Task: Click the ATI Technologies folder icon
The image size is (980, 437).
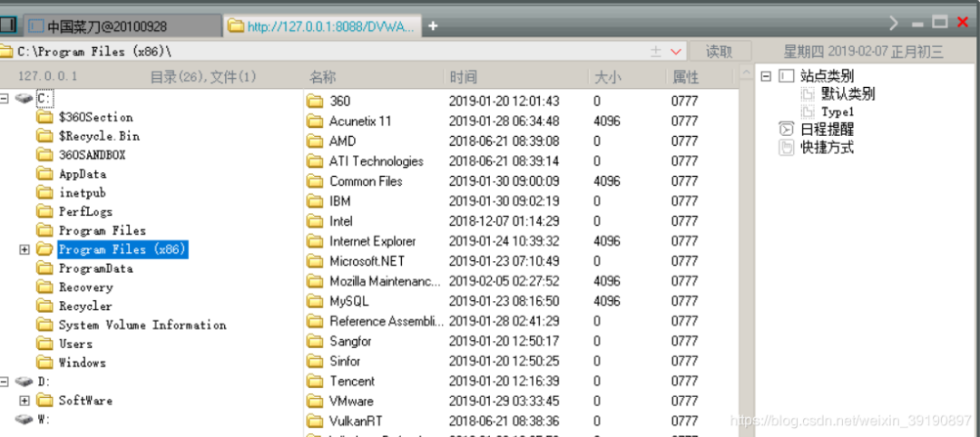Action: tap(315, 160)
